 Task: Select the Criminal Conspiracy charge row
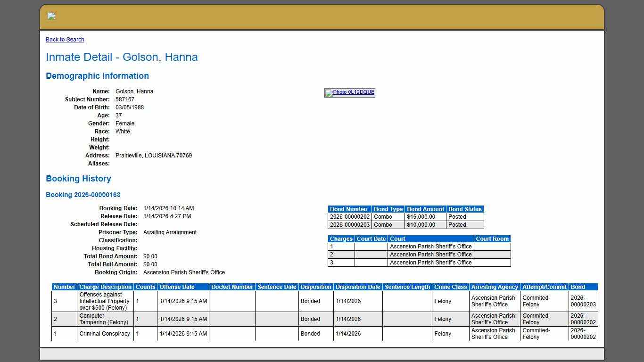[105, 334]
